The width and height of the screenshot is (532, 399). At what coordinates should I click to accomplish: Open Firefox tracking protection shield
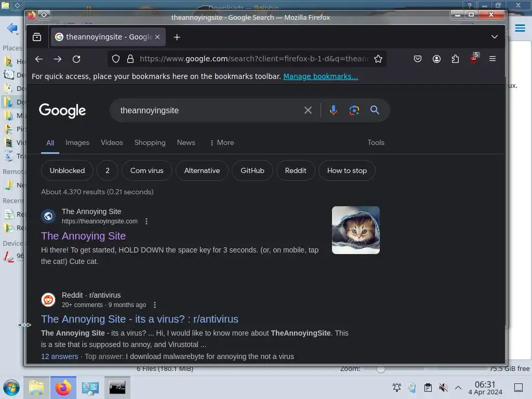pyautogui.click(x=116, y=59)
